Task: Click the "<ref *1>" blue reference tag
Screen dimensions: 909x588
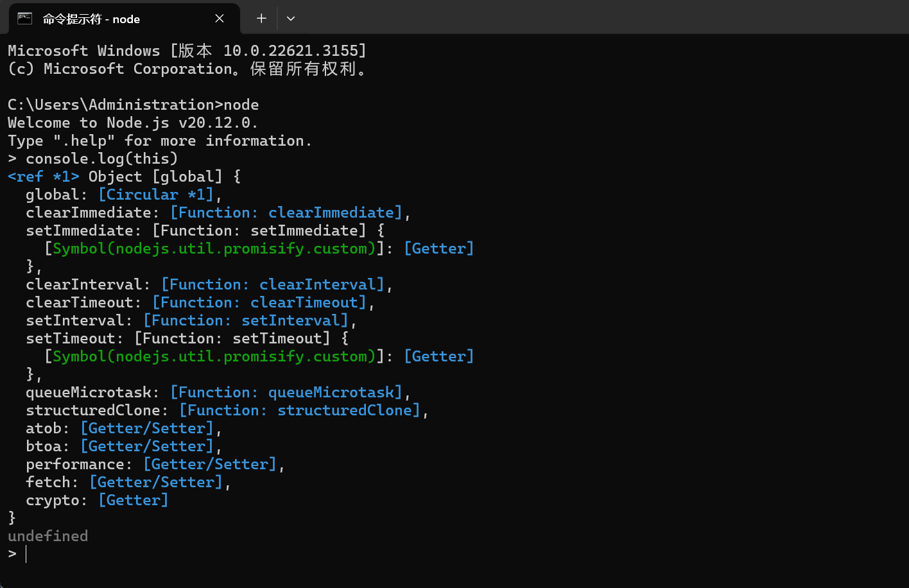Action: coord(44,177)
